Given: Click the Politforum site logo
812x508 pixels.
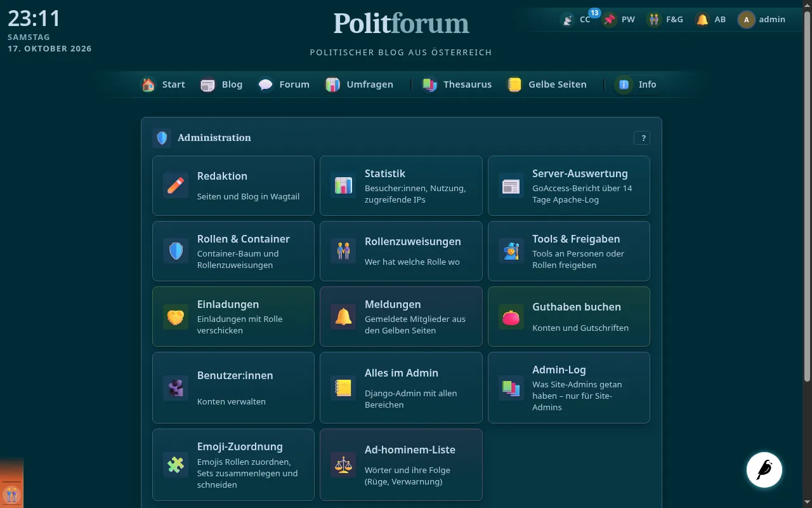Looking at the screenshot, I should pos(401,23).
